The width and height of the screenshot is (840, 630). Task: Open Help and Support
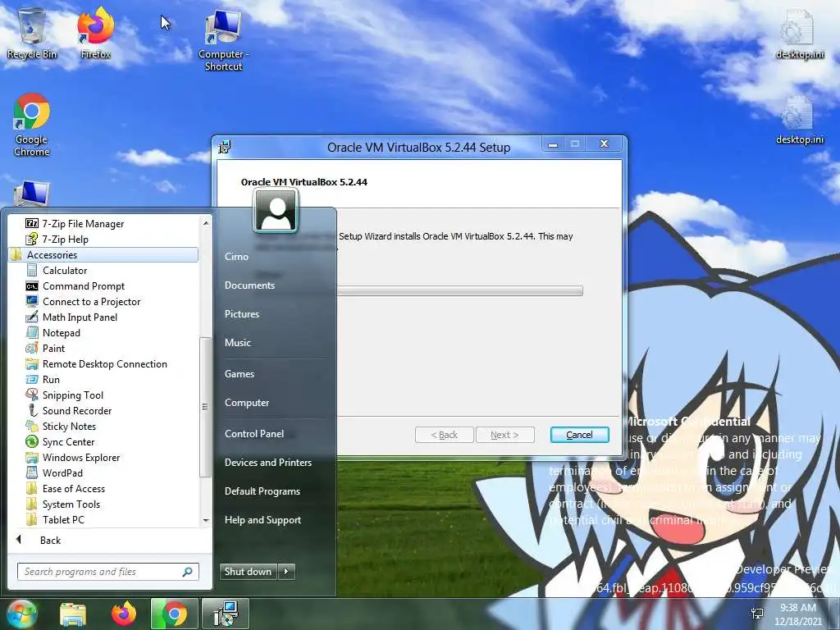pyautogui.click(x=263, y=520)
